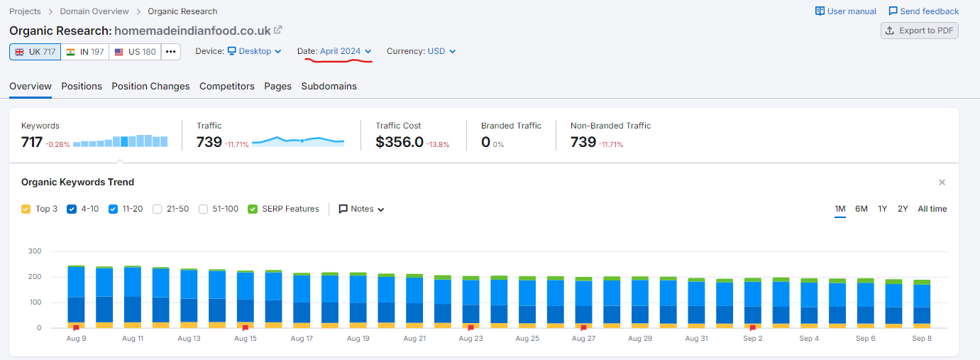Select the India flag database button
This screenshot has height=360, width=980.
(84, 52)
